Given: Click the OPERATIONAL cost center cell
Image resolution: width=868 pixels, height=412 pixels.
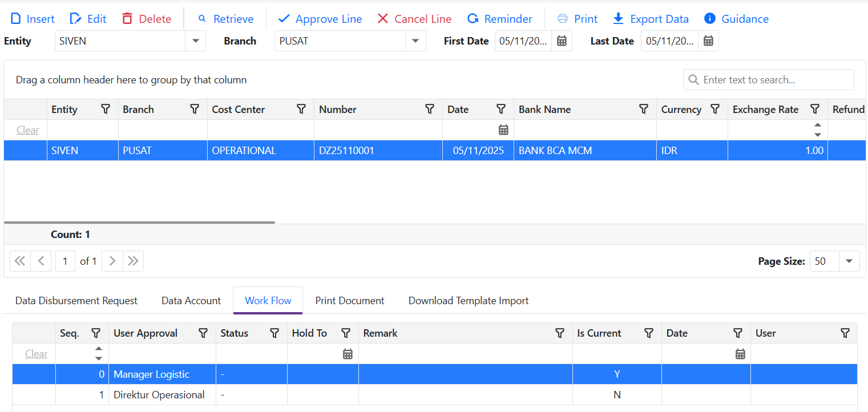Looking at the screenshot, I should (261, 151).
